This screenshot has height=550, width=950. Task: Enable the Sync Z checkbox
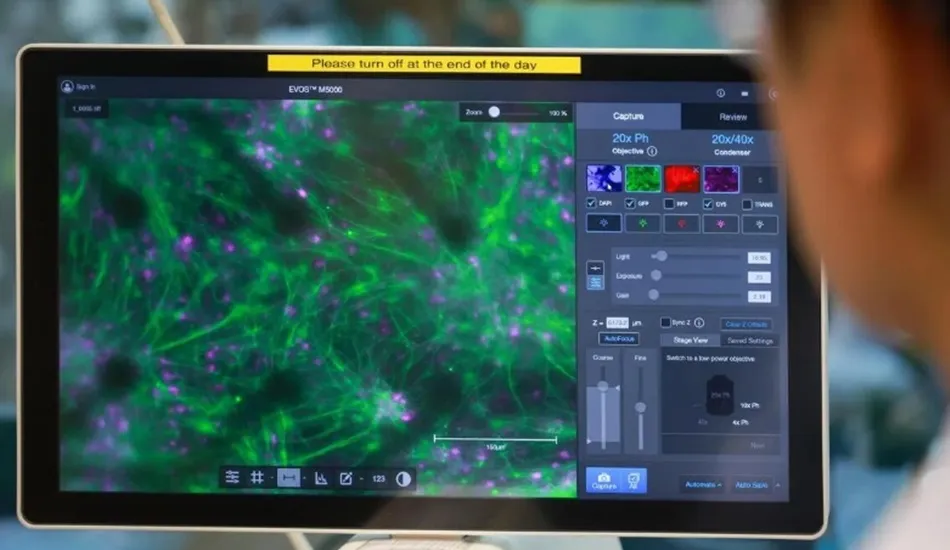click(665, 322)
